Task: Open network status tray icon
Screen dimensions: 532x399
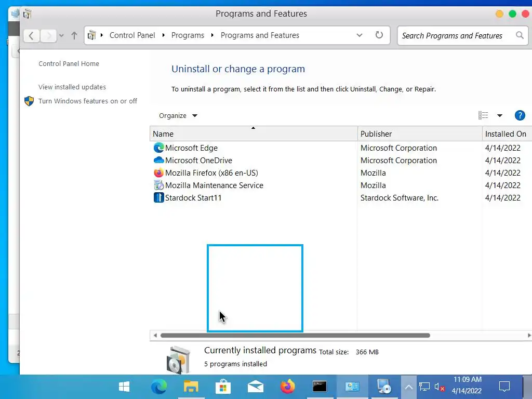Action: tap(424, 387)
